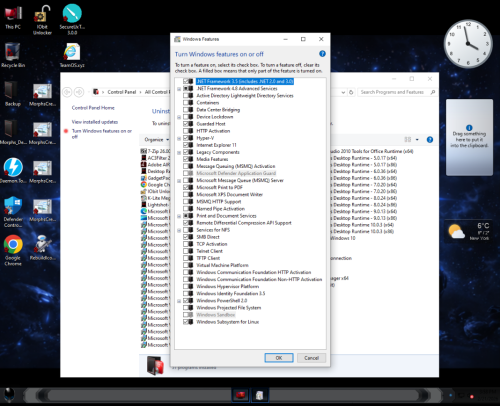
Task: Click the analog clock desktop gadget
Action: (x=468, y=44)
